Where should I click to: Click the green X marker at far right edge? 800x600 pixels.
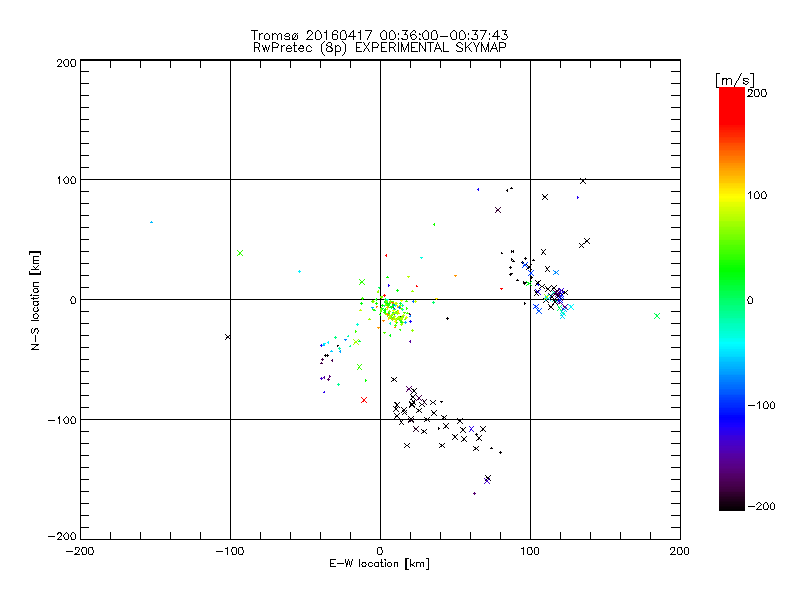click(x=657, y=316)
